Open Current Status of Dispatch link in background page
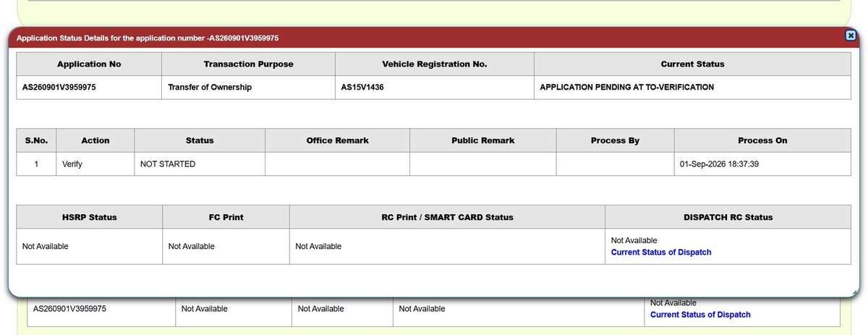 coord(700,315)
